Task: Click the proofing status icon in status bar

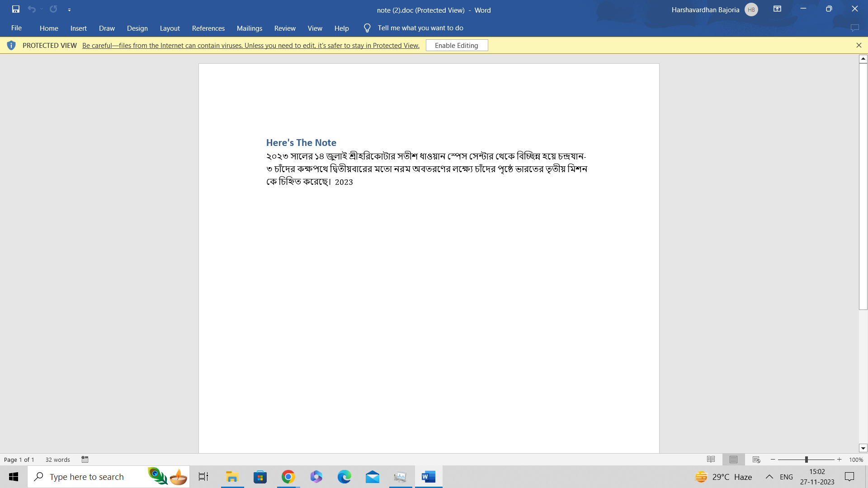Action: click(x=85, y=460)
